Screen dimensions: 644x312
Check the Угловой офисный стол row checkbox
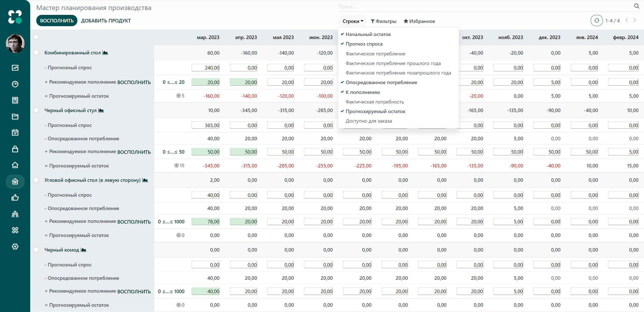coord(36,180)
